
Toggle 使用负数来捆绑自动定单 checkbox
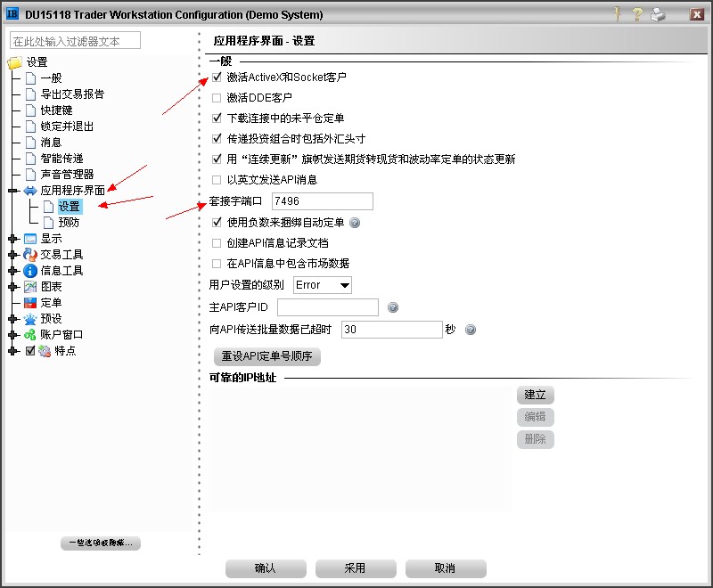pos(217,223)
